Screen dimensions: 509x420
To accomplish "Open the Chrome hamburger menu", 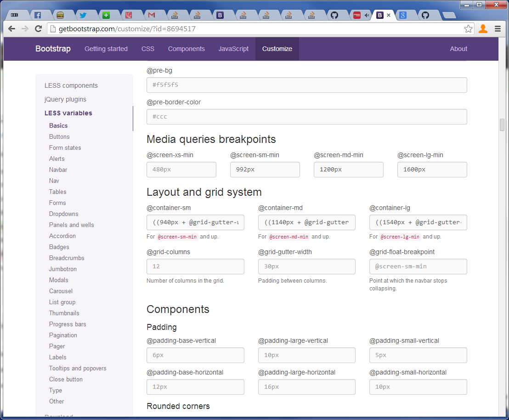I will click(498, 29).
